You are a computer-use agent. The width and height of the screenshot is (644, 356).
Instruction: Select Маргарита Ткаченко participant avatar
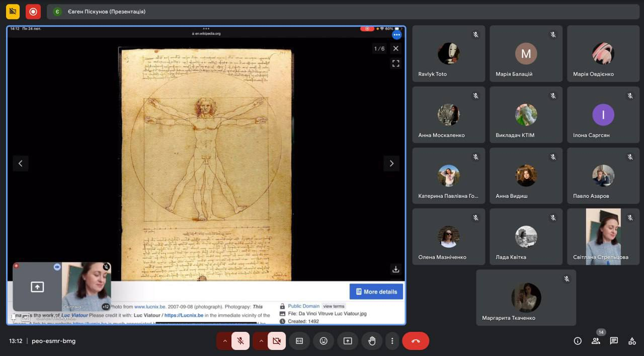click(526, 297)
